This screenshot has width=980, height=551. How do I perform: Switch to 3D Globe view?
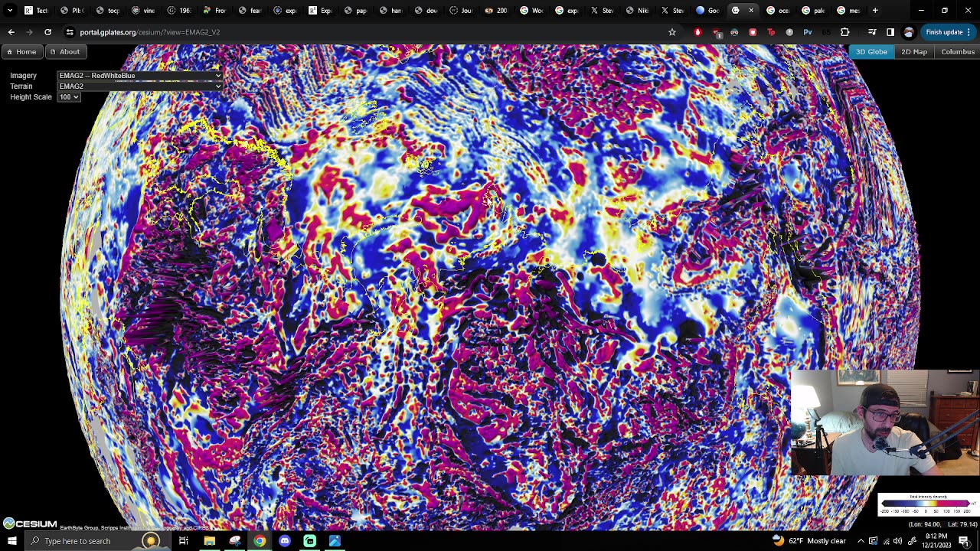[871, 51]
